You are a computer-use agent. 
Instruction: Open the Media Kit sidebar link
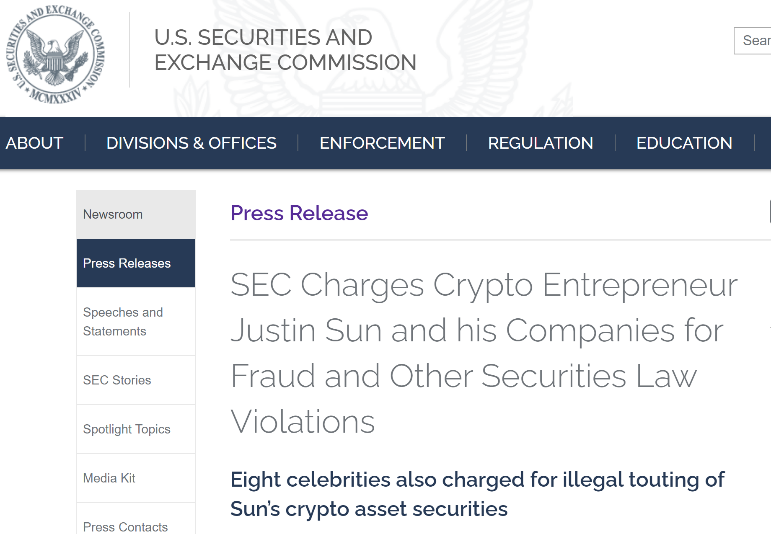point(109,478)
